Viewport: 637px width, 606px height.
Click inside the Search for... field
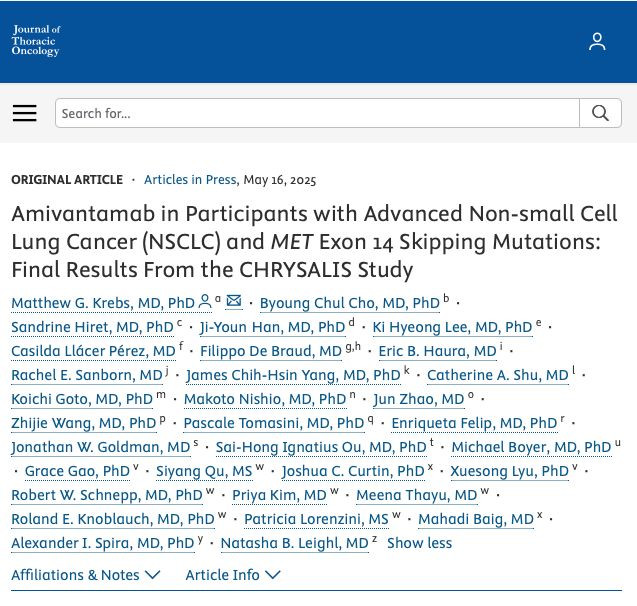[317, 113]
